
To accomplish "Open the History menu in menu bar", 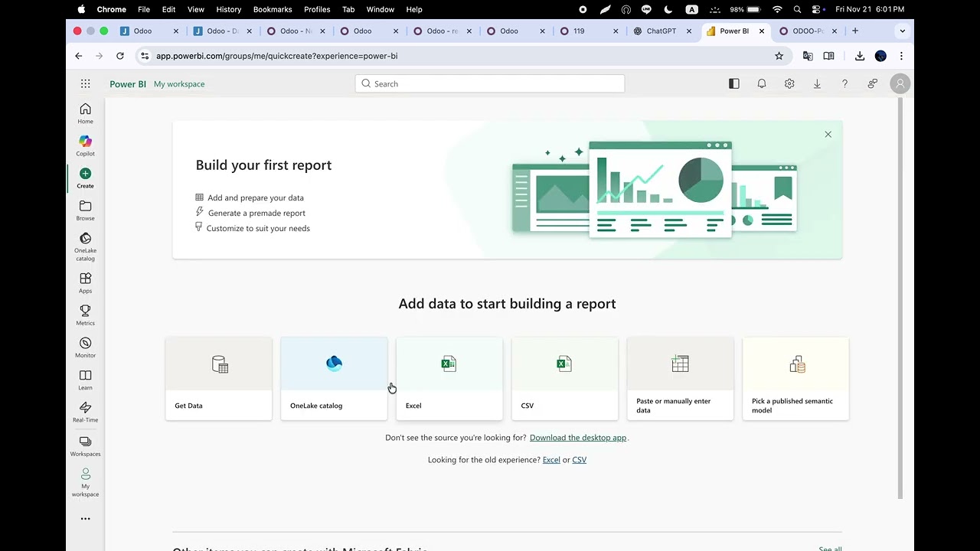I will (x=229, y=9).
